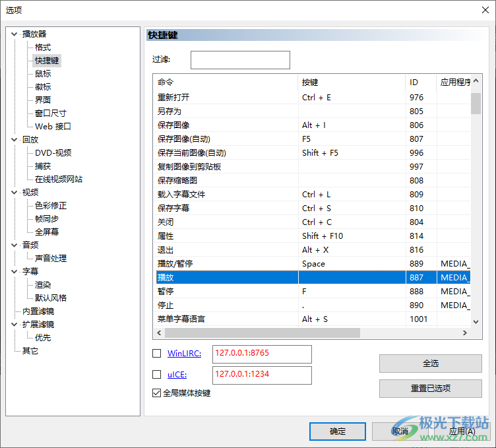Open the 格式 settings page
The image size is (496, 448).
pos(43,48)
